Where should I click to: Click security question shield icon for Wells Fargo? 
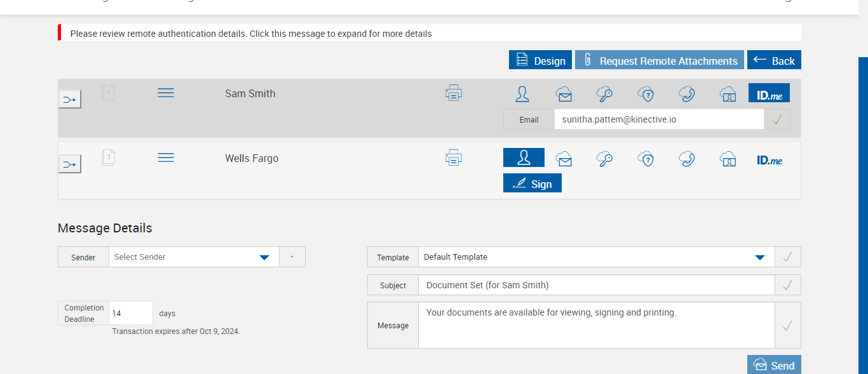tap(646, 158)
